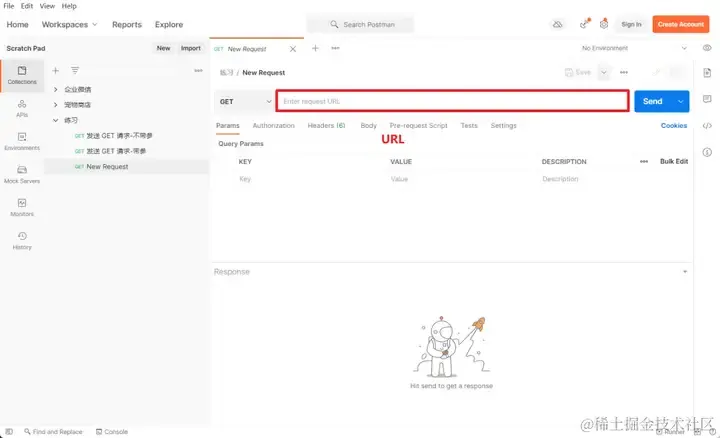720x438 pixels.
Task: Open the History sidebar panel
Action: [22, 241]
